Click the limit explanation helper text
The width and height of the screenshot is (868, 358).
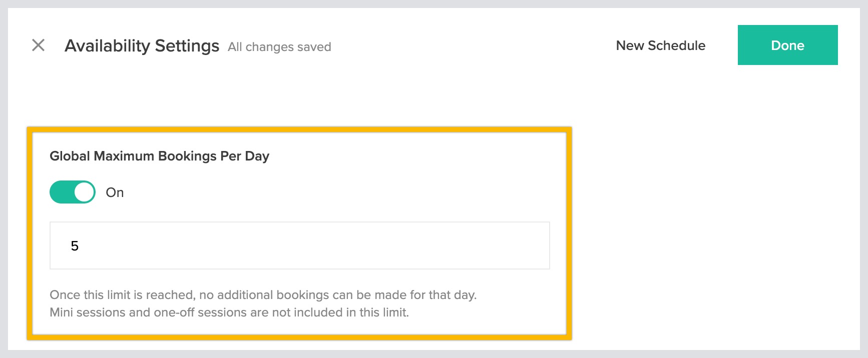tap(264, 302)
